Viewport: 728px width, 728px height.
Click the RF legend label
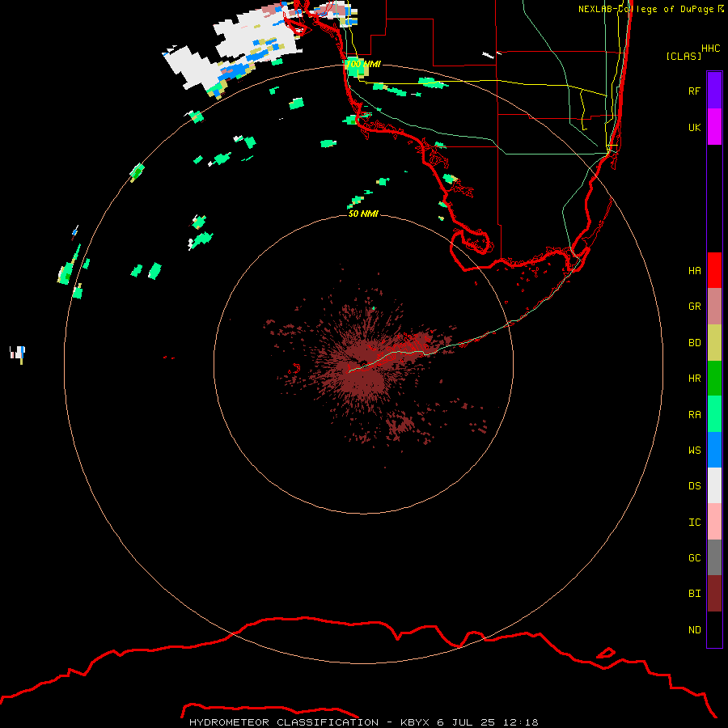click(x=694, y=91)
